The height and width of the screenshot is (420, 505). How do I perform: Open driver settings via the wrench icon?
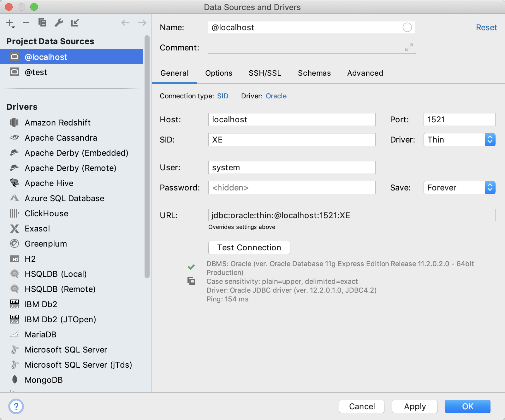(59, 23)
